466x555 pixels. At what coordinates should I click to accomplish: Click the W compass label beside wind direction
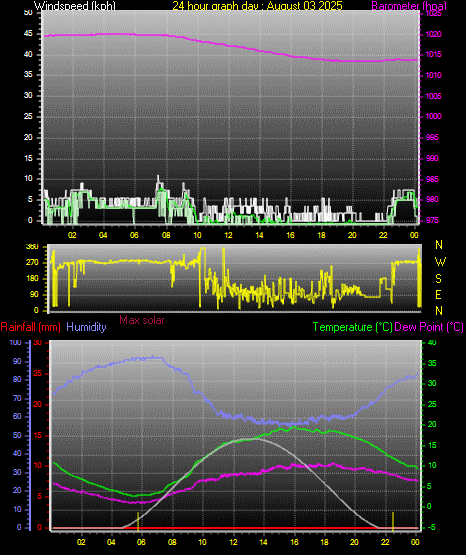(440, 262)
